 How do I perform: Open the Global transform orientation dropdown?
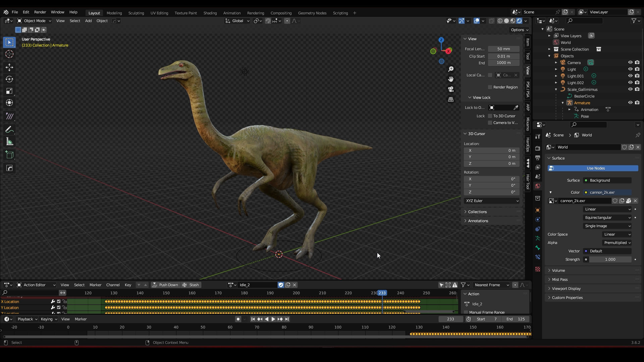click(237, 21)
